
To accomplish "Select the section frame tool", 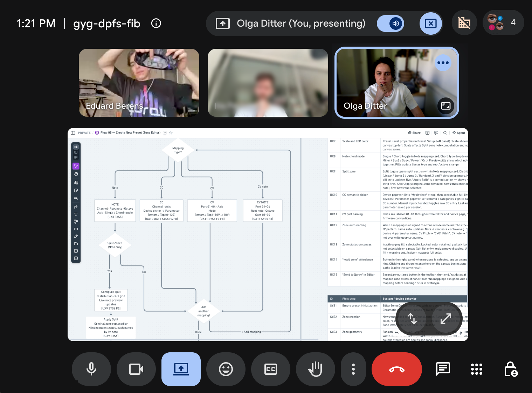I will 76,244.
